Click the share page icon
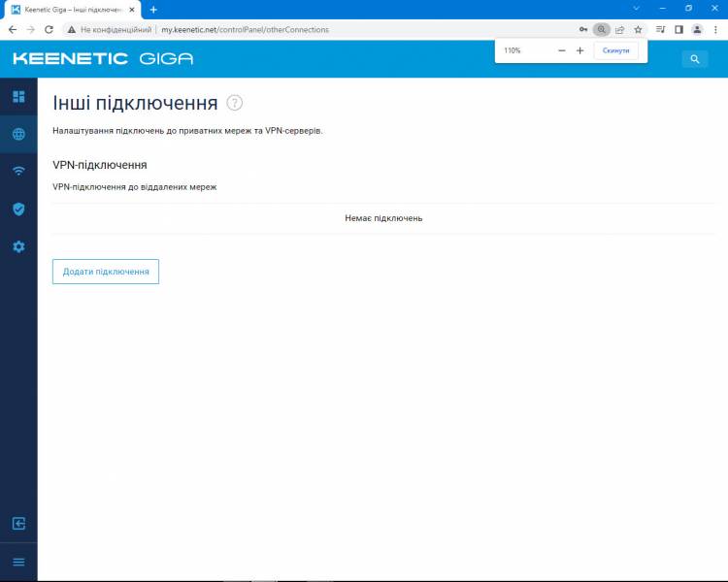The width and height of the screenshot is (728, 582). 620,29
